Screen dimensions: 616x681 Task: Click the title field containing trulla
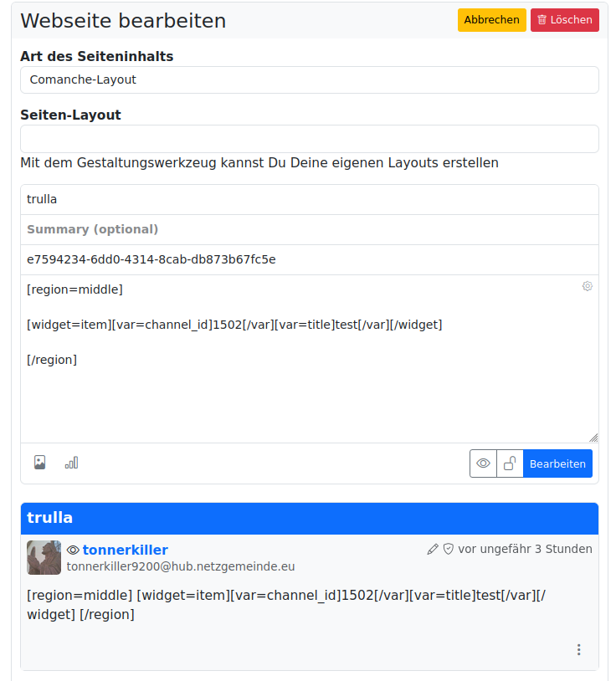coord(310,200)
